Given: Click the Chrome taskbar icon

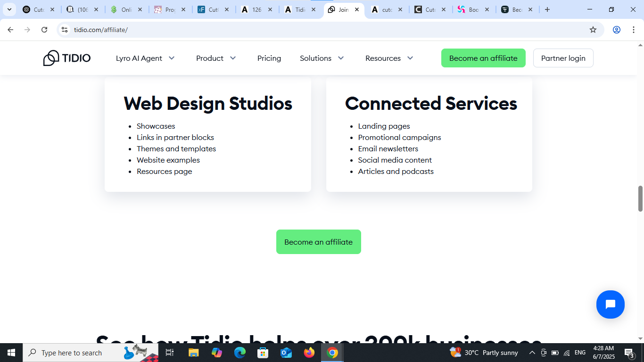Looking at the screenshot, I should click(x=332, y=353).
